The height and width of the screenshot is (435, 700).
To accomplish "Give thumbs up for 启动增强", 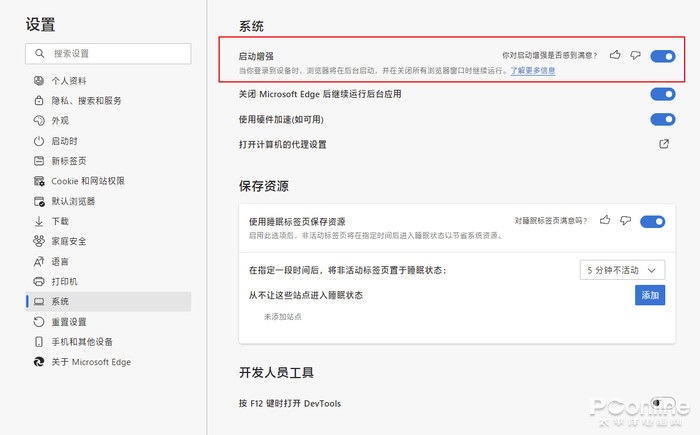I will [x=615, y=55].
